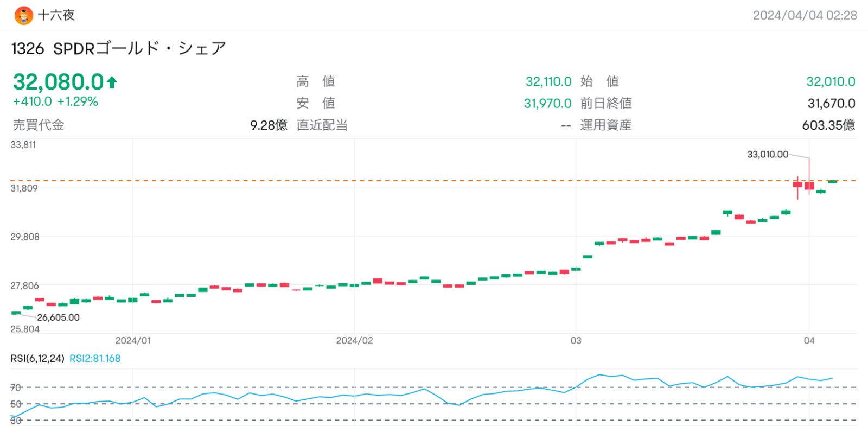Click the tall red candlestick with the long lower wick
The image size is (868, 426).
click(797, 188)
